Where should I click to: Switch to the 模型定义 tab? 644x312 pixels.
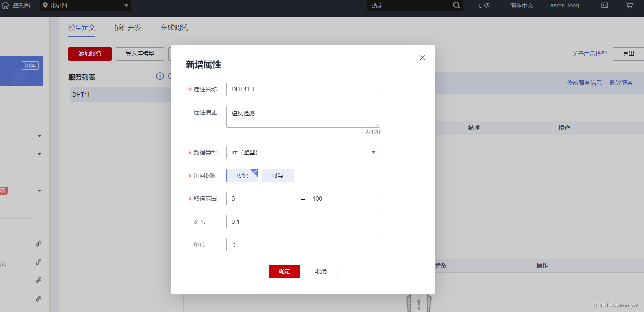click(82, 28)
